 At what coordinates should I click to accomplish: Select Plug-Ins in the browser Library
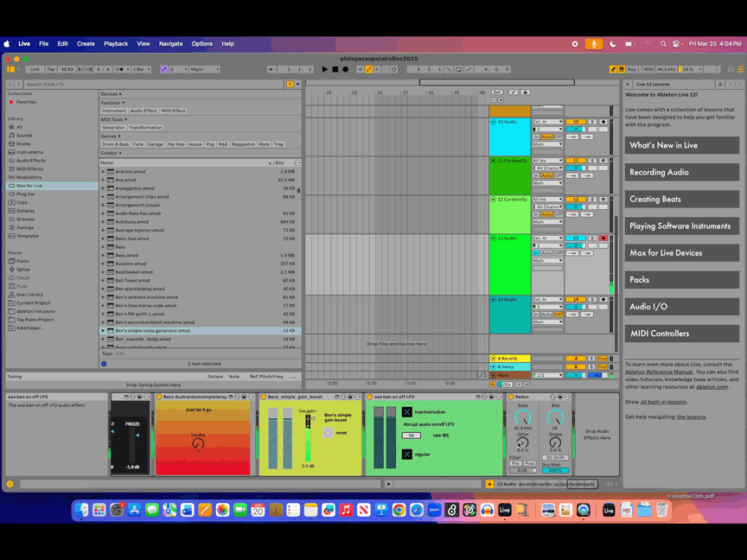pos(25,194)
